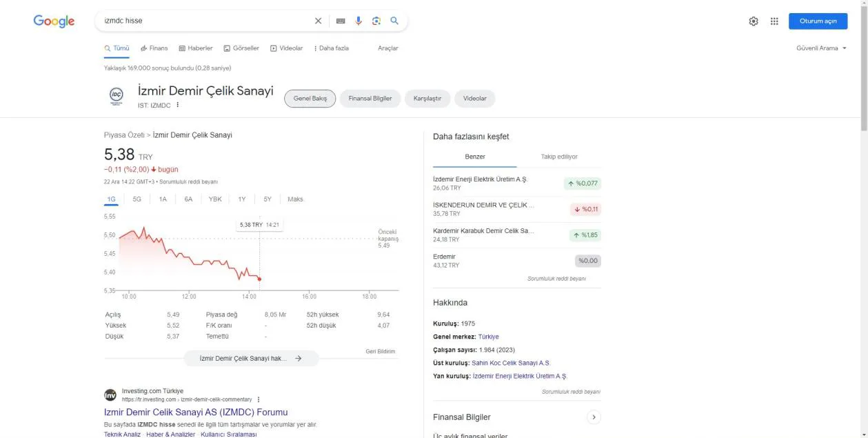Expand İzmir Demir Çelik Sanayi hak... button
868x438 pixels.
(251, 359)
